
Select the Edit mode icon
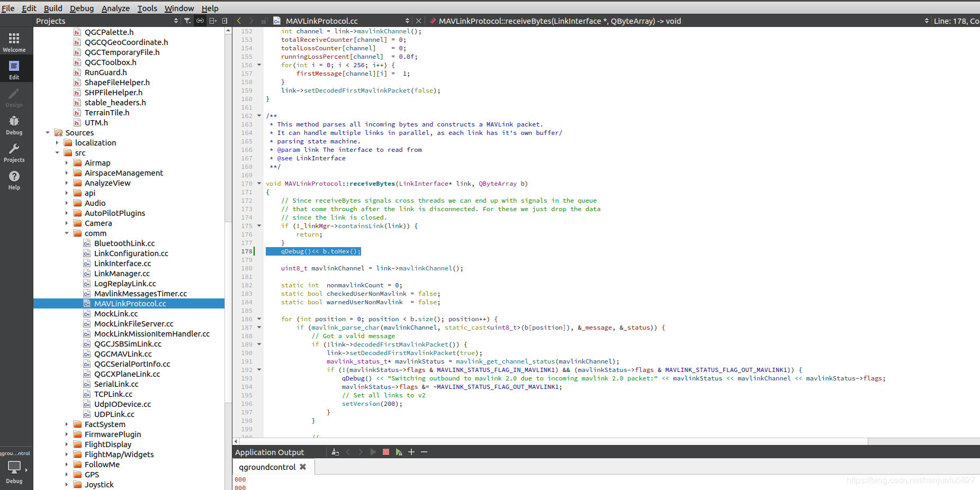coord(14,69)
